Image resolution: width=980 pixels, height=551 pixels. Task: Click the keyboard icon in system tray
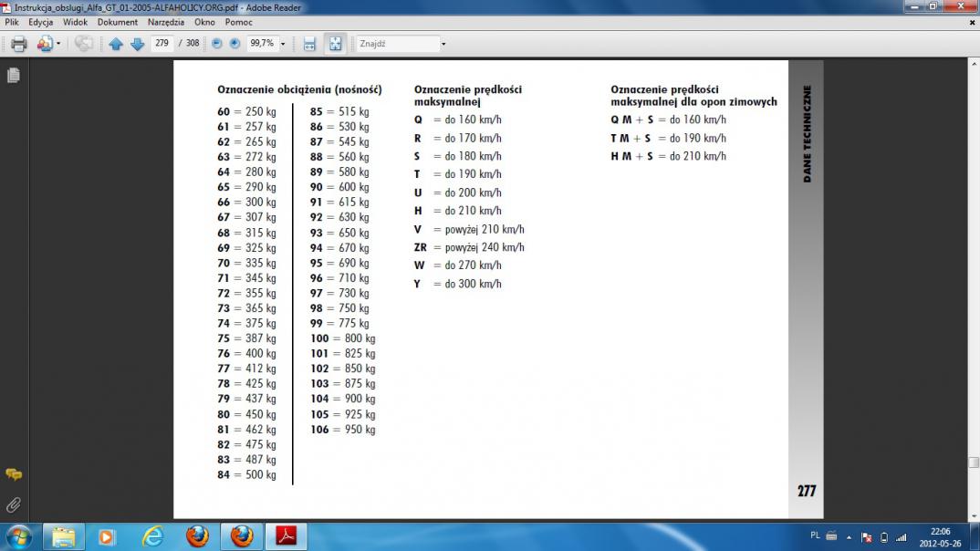pos(831,535)
